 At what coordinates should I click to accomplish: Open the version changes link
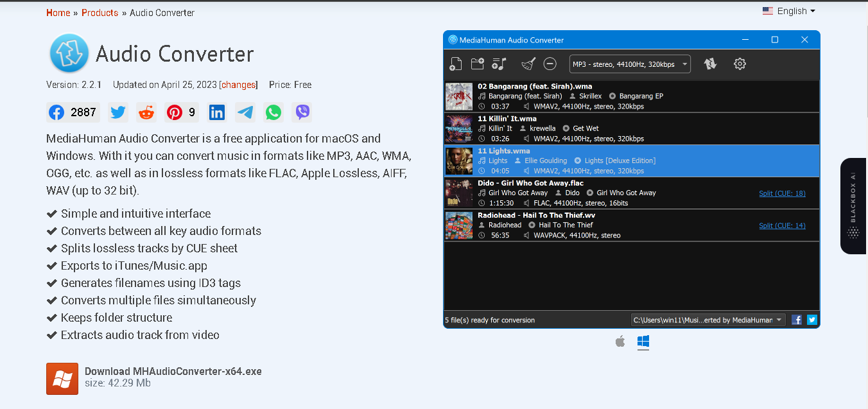pos(238,85)
